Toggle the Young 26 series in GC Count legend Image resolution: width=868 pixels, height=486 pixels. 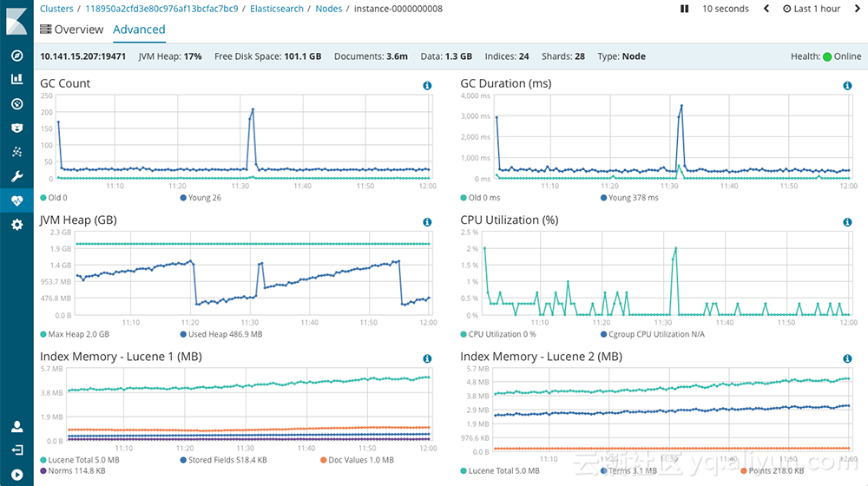coord(201,198)
